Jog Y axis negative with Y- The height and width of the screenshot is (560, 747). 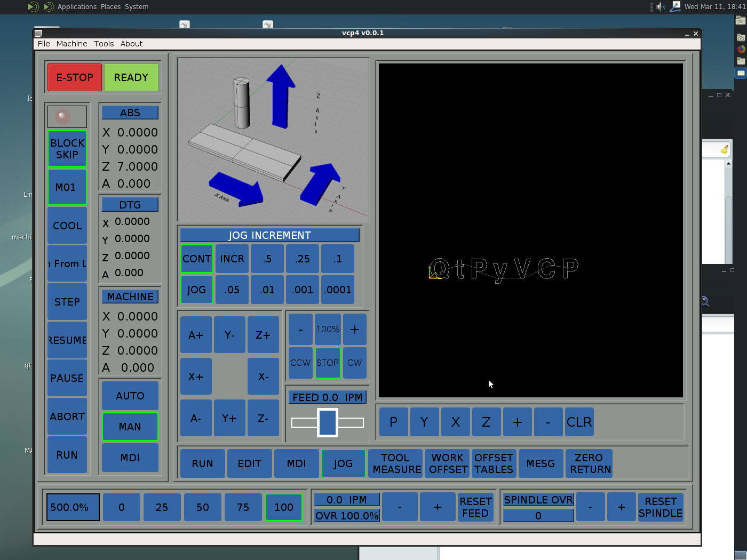229,335
